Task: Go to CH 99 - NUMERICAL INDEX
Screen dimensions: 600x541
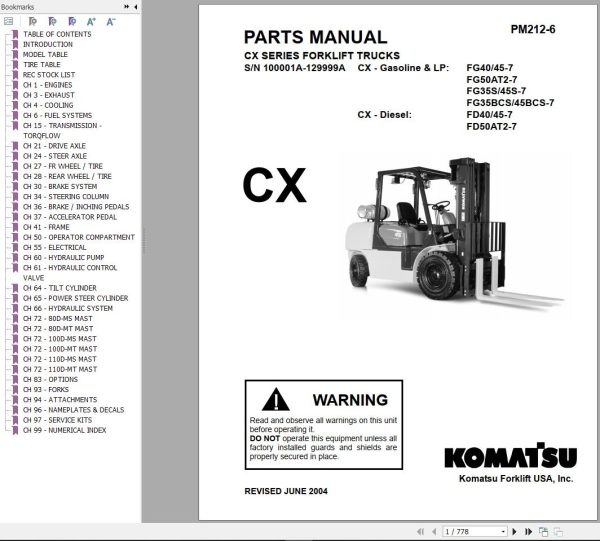Action: (65, 430)
